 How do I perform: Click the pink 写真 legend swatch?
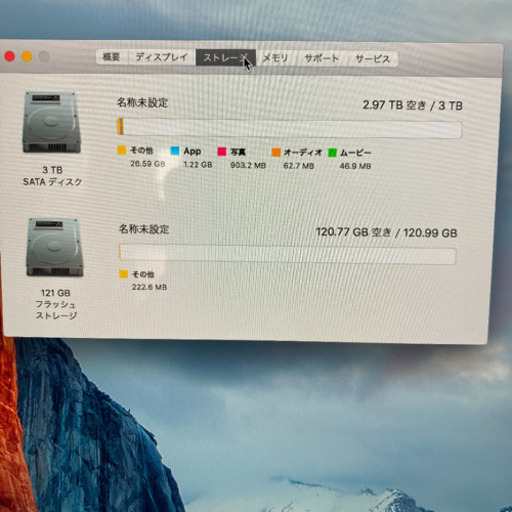222,152
